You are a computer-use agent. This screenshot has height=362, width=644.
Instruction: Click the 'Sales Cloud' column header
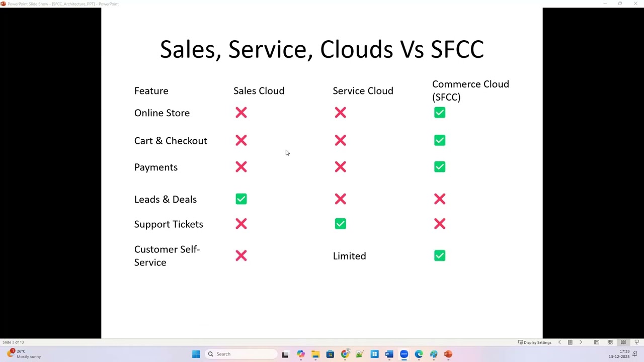259,91
